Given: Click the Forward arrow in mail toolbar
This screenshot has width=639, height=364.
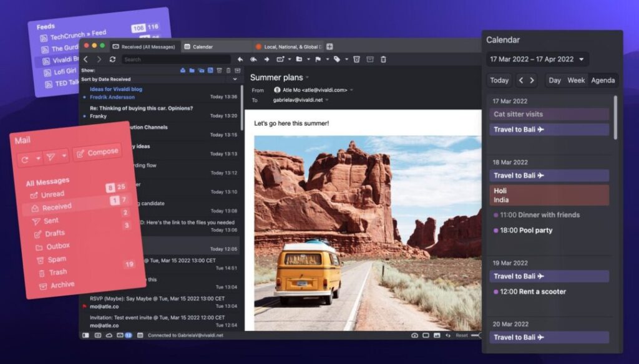Looking at the screenshot, I should [267, 59].
